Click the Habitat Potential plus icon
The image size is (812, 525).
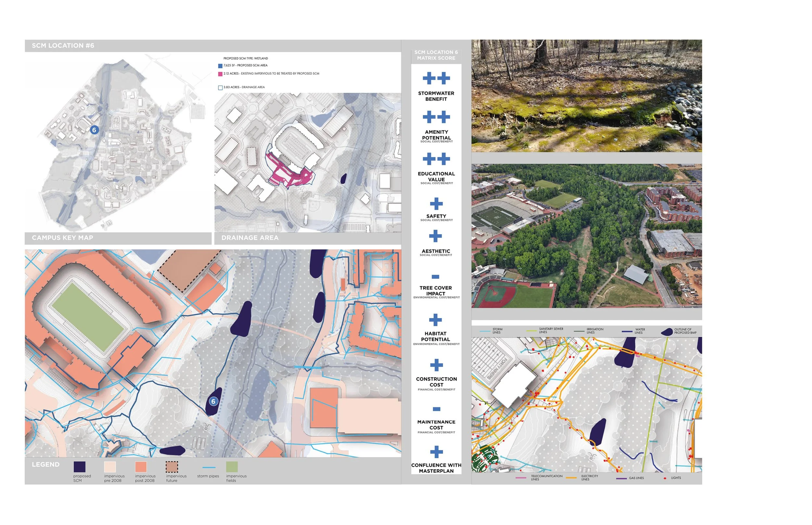[x=435, y=320]
